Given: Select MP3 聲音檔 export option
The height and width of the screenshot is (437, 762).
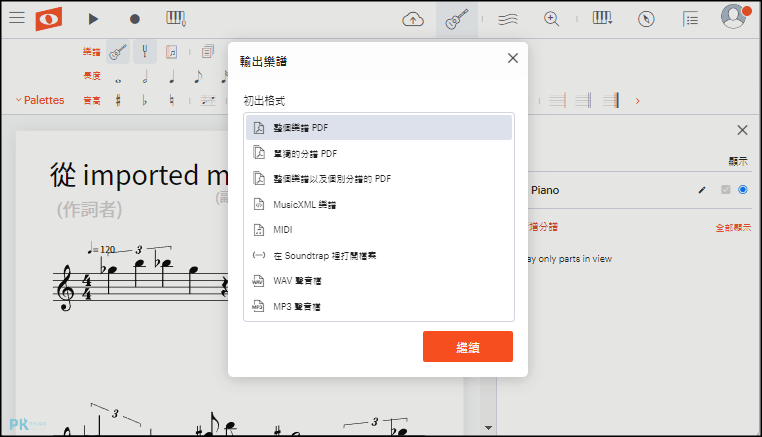Looking at the screenshot, I should tap(379, 306).
